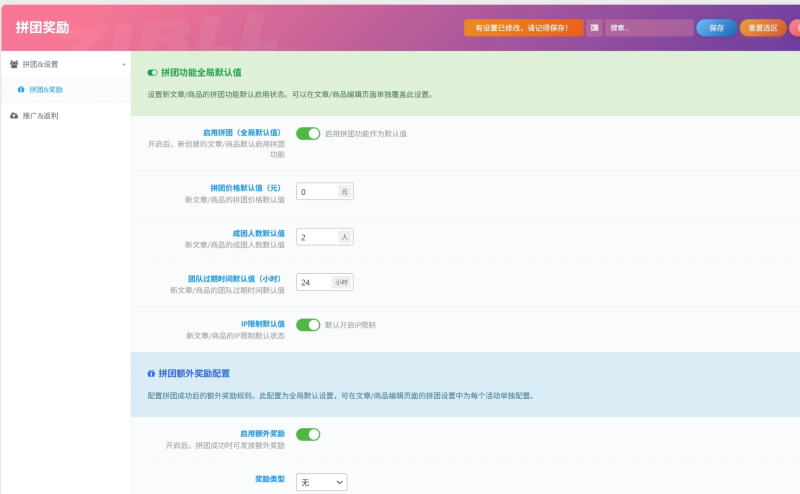
Task: Click the expand-all options icon beside search
Action: [594, 28]
